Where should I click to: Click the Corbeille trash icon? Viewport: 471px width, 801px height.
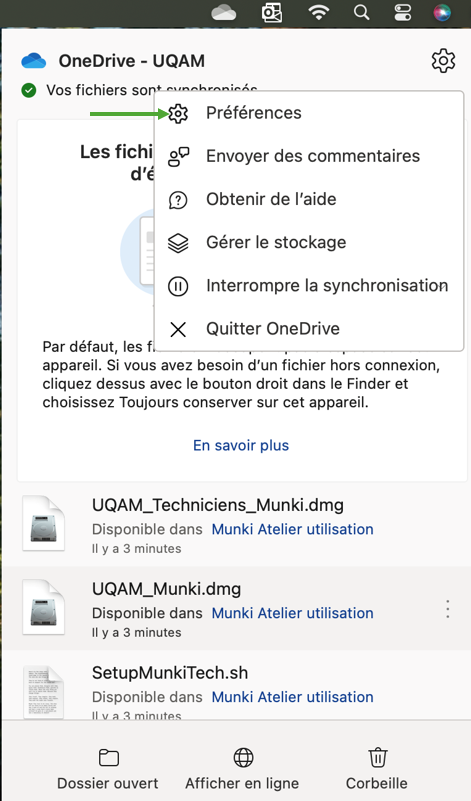click(x=377, y=768)
